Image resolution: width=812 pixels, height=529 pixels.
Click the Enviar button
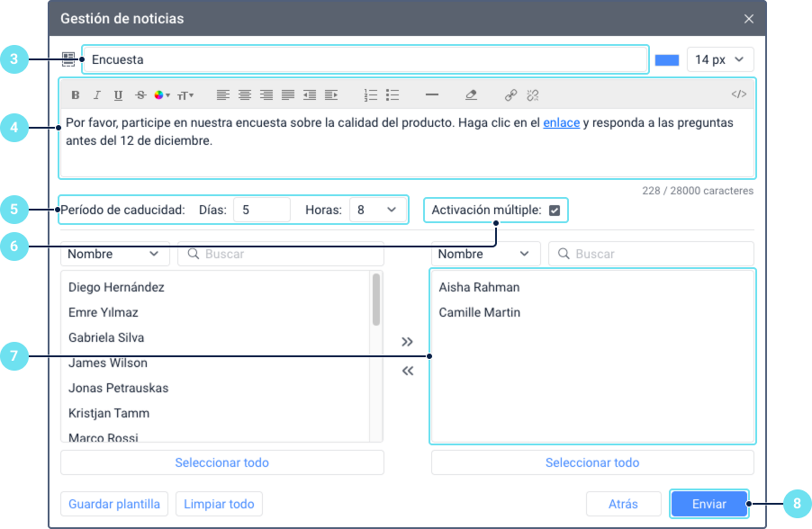coord(709,504)
